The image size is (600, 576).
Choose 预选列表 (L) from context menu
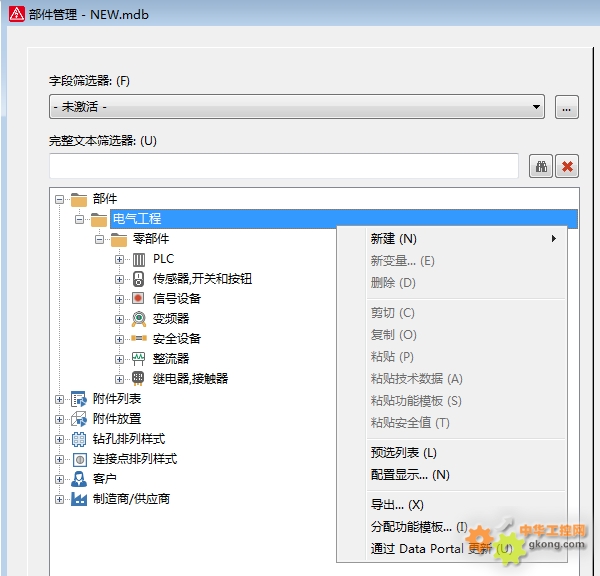point(452,453)
